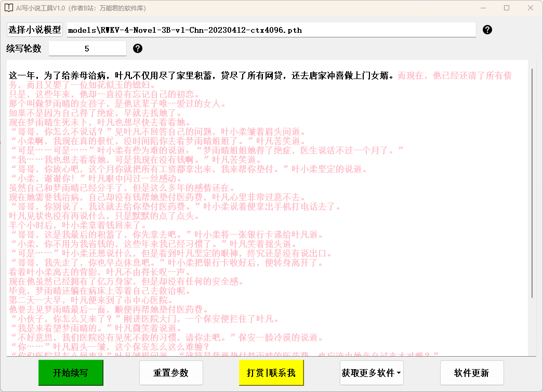Click the line 毕竟，梦雨晴还躺在病床上
This screenshot has width=543, height=392.
[x=100, y=291]
